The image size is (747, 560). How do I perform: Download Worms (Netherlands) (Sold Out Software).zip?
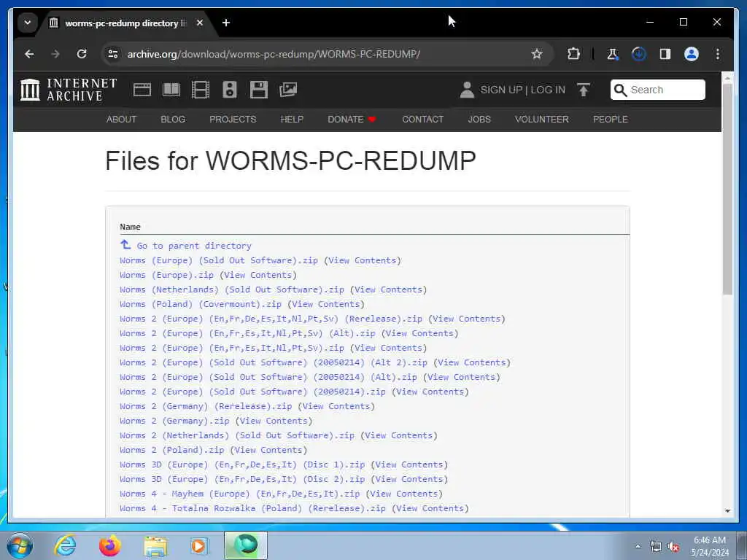coord(231,289)
